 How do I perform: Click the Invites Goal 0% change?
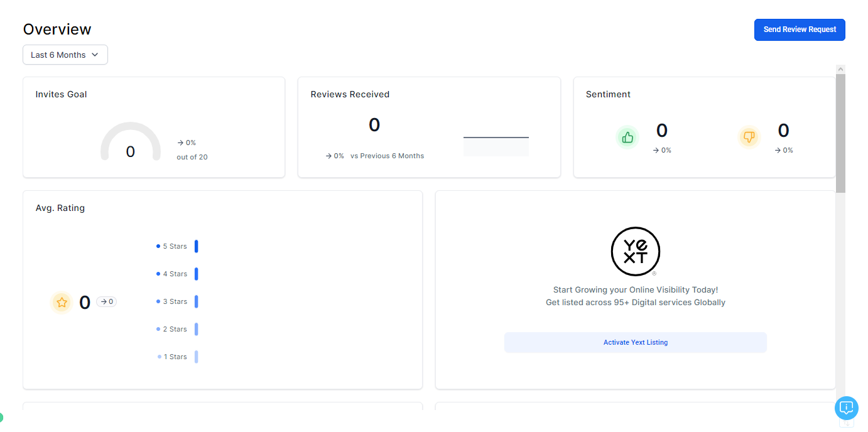pos(187,143)
